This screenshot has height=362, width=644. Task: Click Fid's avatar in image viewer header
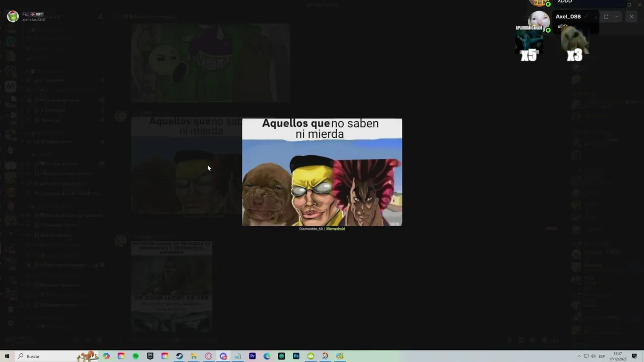[x=13, y=16]
